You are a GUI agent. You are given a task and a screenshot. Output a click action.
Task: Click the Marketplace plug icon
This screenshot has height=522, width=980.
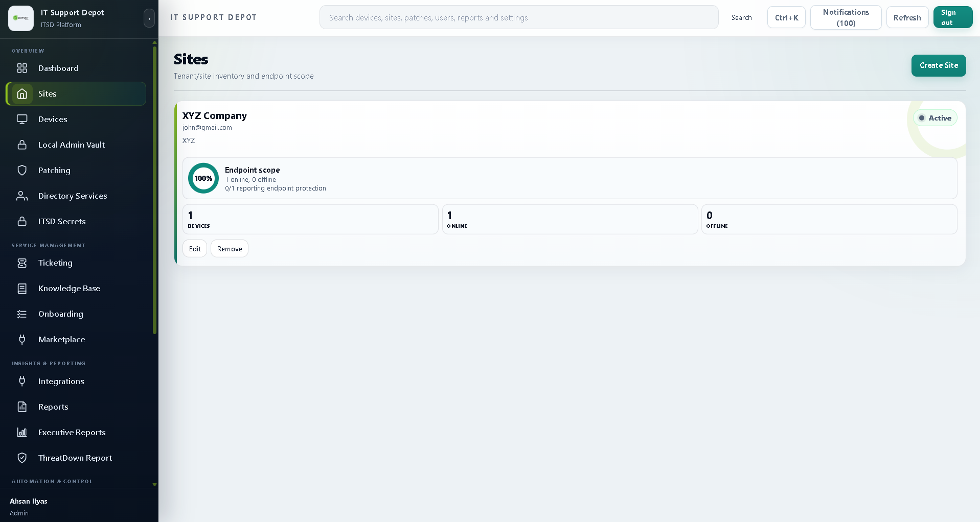[22, 339]
